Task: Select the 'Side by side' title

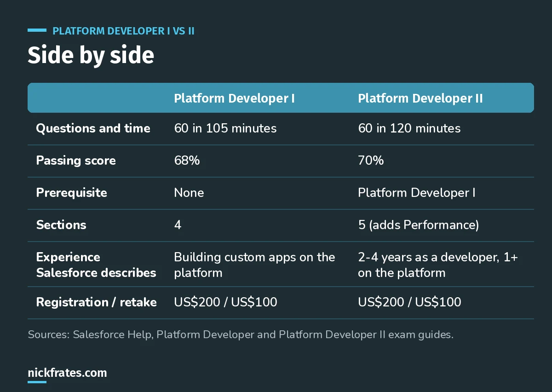Action: click(91, 55)
